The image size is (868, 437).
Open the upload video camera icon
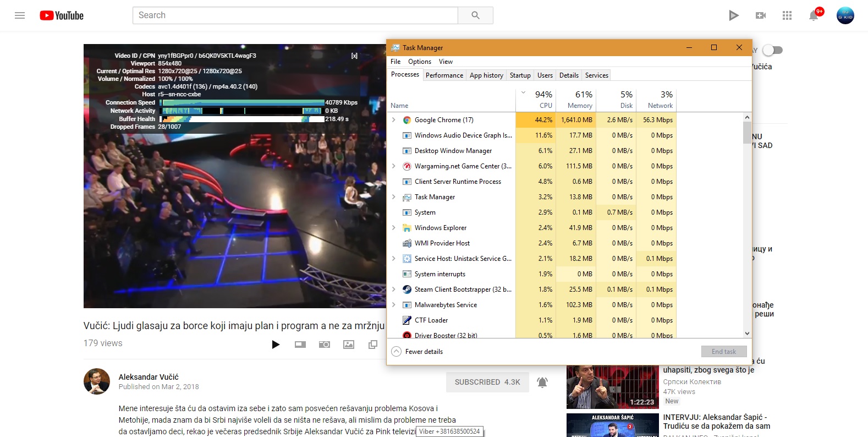click(761, 15)
